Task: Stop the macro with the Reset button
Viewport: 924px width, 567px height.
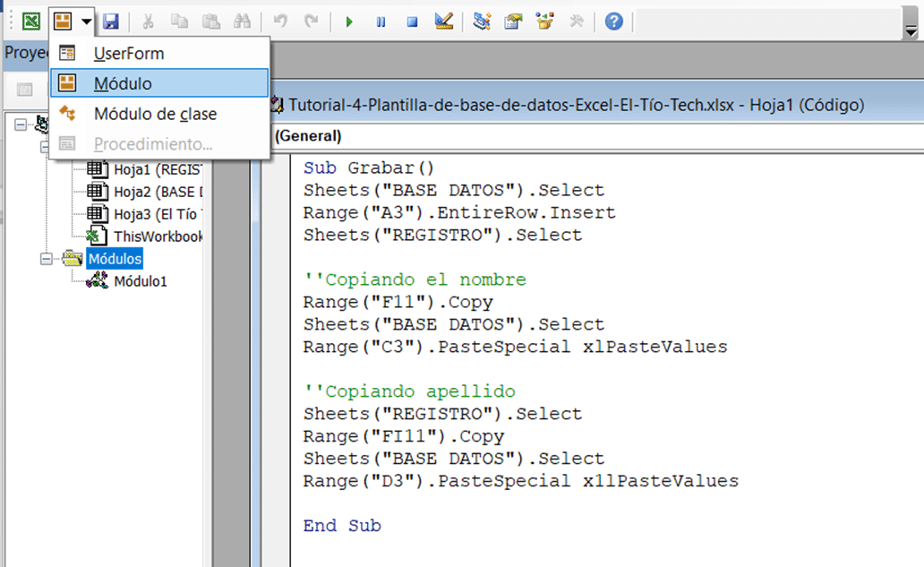Action: pyautogui.click(x=412, y=21)
